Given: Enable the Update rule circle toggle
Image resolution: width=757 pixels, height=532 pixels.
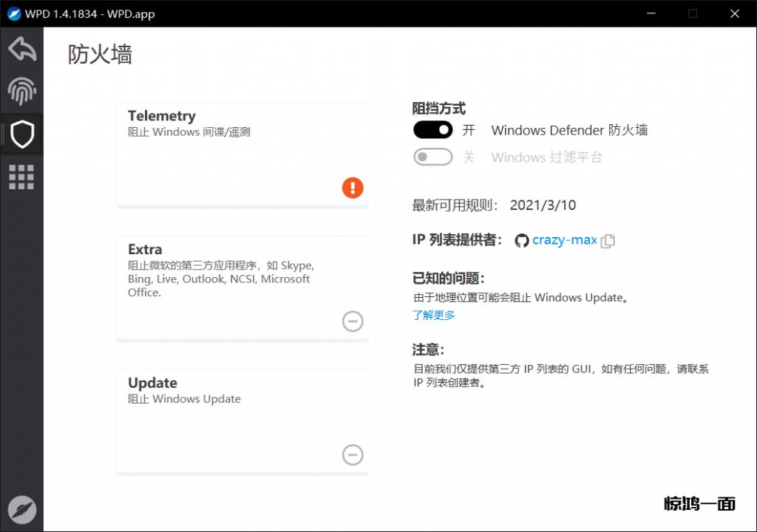Looking at the screenshot, I should click(353, 455).
